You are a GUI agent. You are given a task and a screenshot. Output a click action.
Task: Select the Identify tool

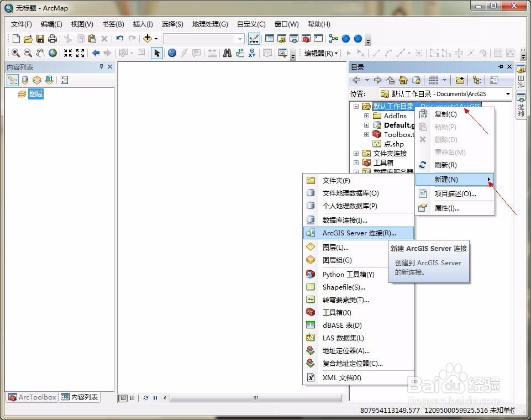[172, 53]
